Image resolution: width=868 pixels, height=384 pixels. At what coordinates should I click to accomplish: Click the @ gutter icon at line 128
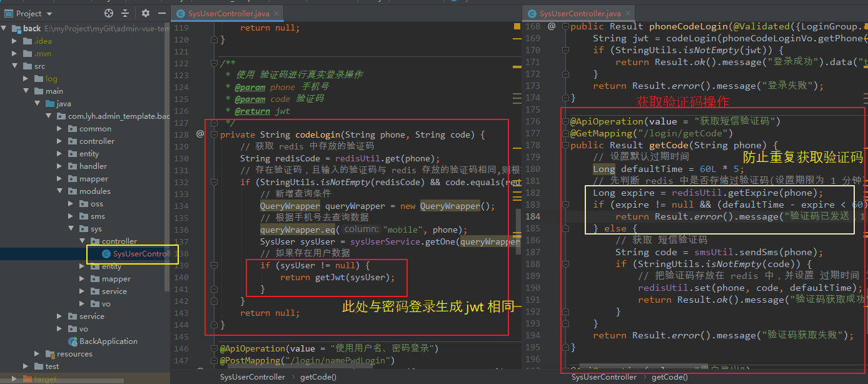[200, 134]
